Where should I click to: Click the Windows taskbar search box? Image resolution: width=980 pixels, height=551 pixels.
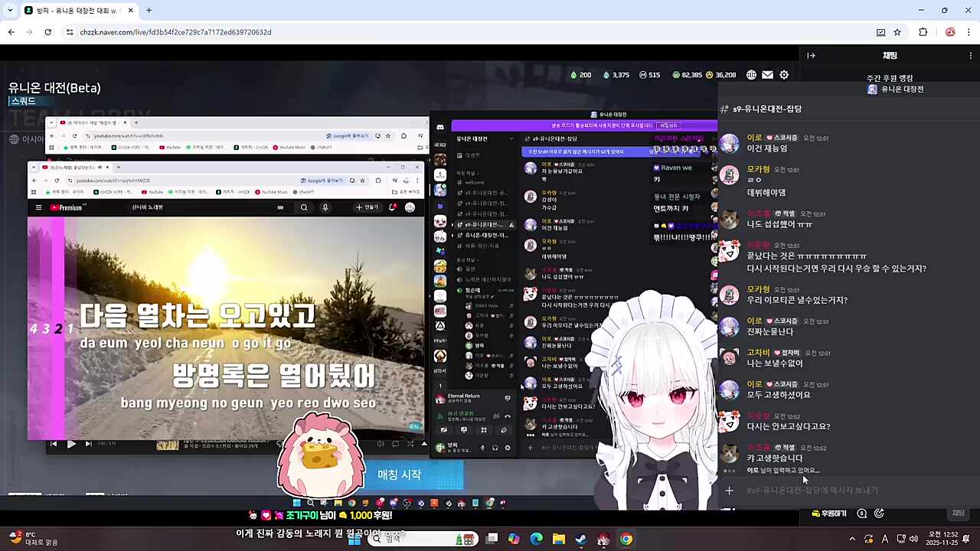[421, 539]
